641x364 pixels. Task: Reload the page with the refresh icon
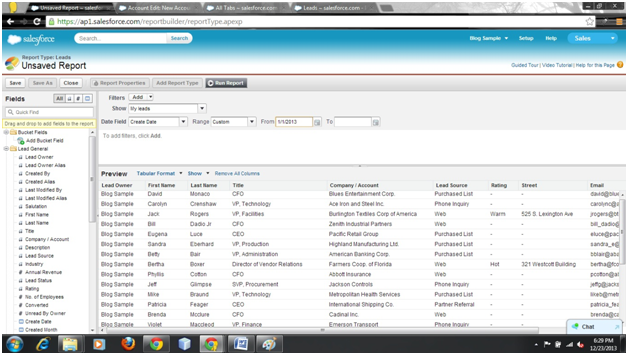pos(37,22)
